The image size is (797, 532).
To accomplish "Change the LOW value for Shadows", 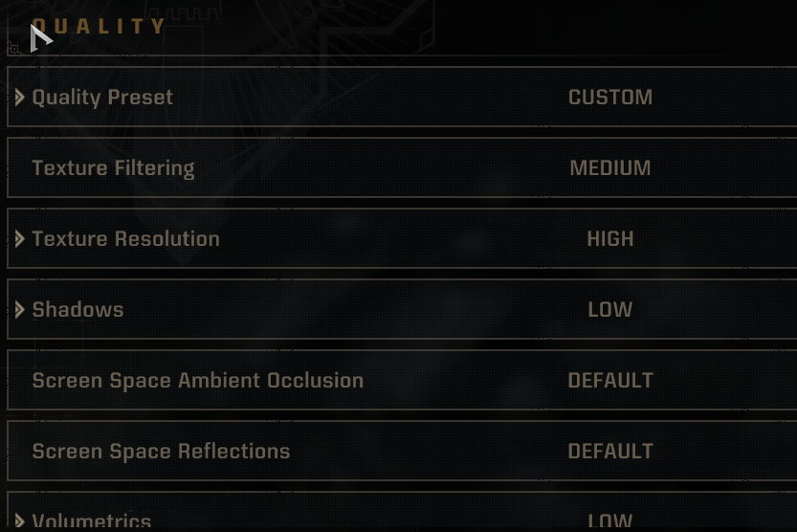I will (x=610, y=309).
